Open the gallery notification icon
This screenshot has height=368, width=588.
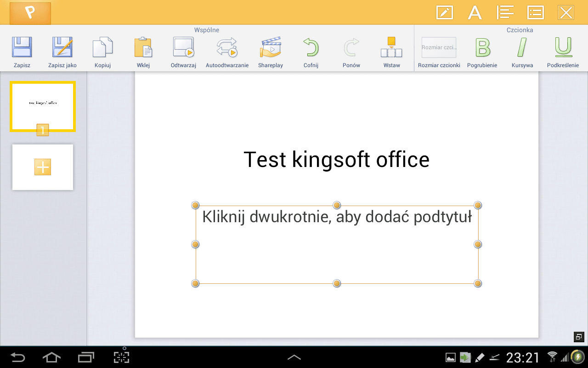click(x=451, y=357)
